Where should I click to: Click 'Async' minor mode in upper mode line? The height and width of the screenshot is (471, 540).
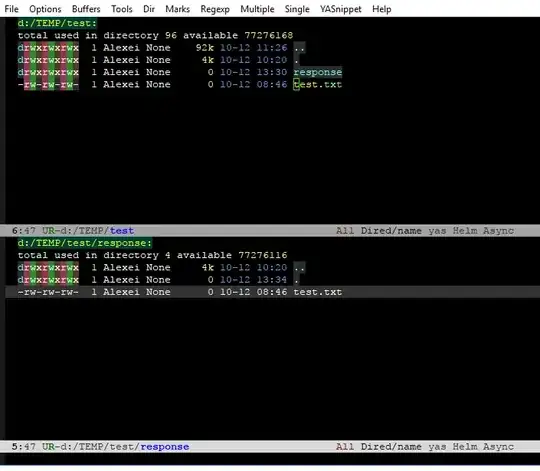pos(498,230)
